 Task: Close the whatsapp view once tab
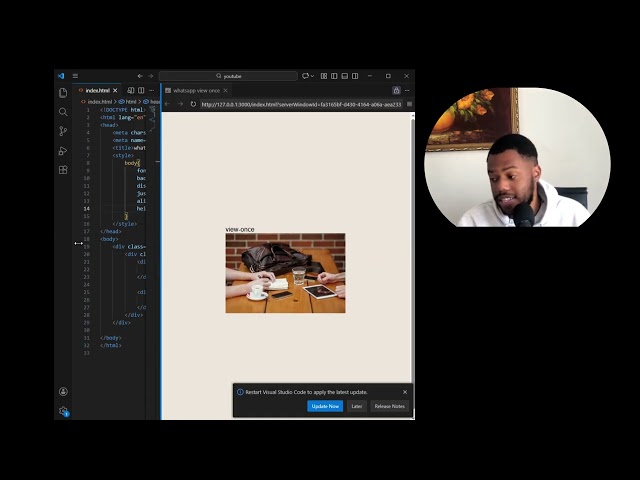click(x=225, y=90)
